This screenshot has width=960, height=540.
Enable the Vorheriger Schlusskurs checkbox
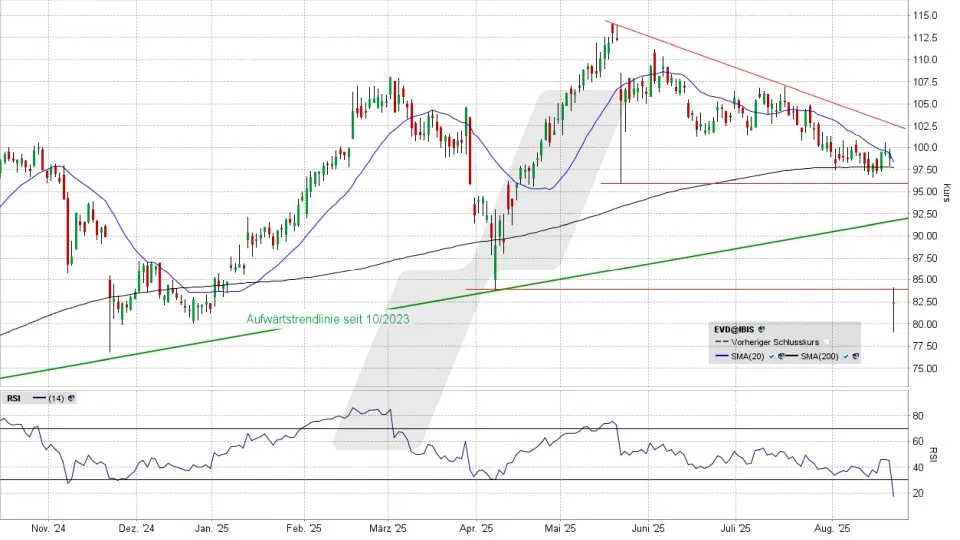coord(827,342)
